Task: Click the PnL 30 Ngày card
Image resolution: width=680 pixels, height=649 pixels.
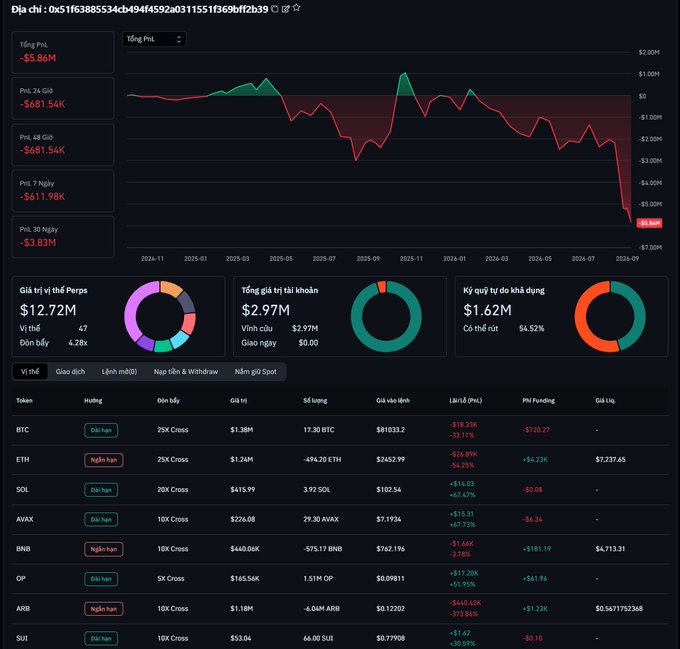Action: (x=63, y=237)
